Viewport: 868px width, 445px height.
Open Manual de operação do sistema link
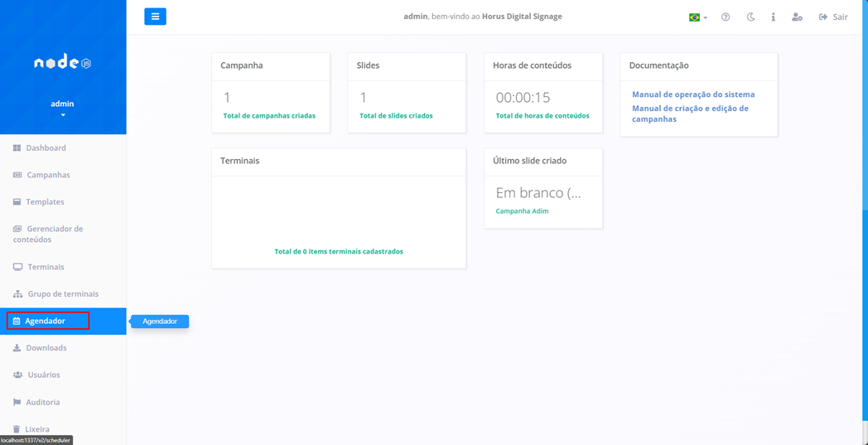(x=693, y=94)
